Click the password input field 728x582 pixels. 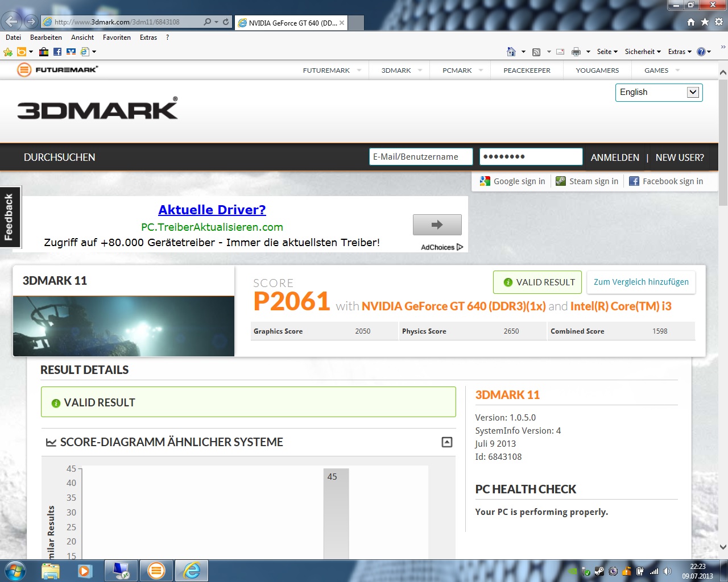click(x=531, y=157)
